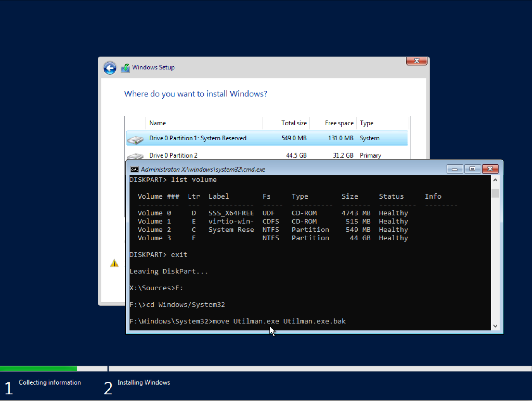
Task: Click the yellow warning triangle icon
Action: pyautogui.click(x=114, y=263)
